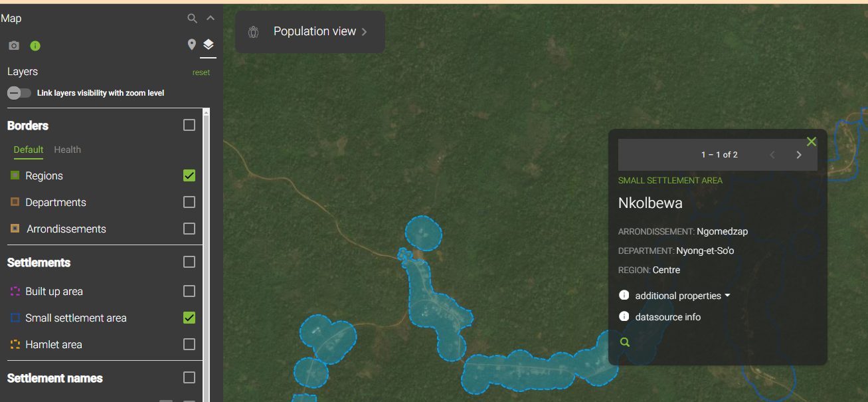Click the orange Hamlet area legend icon
Viewport: 868px width, 402px height.
[x=15, y=344]
